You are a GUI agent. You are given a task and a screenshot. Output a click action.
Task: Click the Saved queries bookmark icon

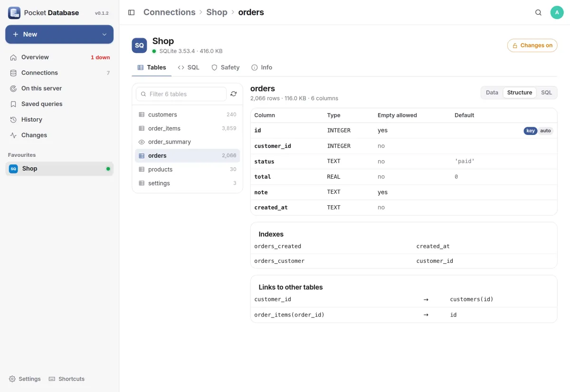click(13, 104)
